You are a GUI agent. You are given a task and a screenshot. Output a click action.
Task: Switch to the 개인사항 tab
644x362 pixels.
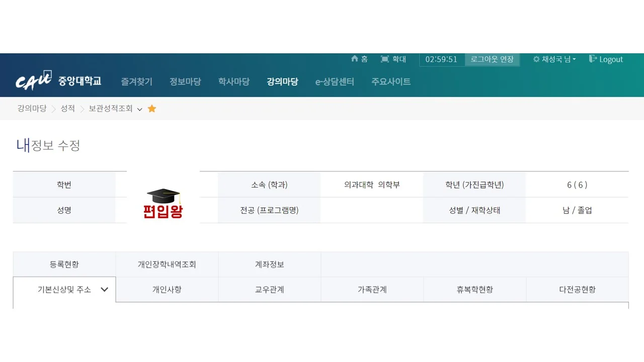(x=167, y=290)
